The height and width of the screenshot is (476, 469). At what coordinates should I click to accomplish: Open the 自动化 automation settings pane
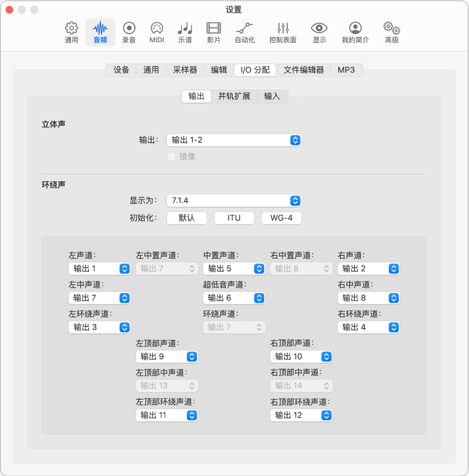[245, 32]
